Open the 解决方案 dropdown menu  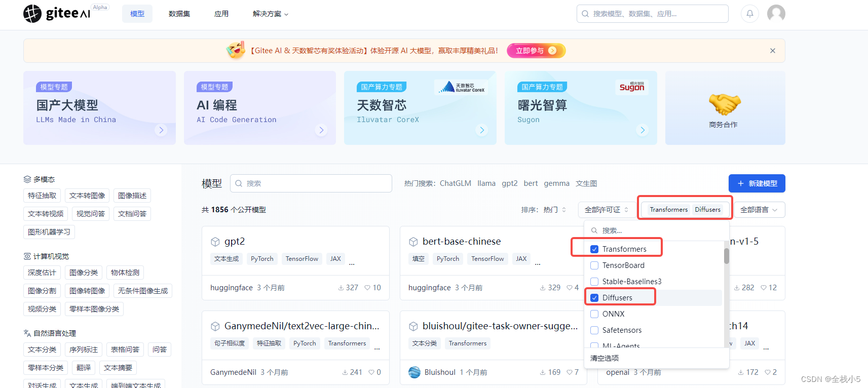click(271, 14)
